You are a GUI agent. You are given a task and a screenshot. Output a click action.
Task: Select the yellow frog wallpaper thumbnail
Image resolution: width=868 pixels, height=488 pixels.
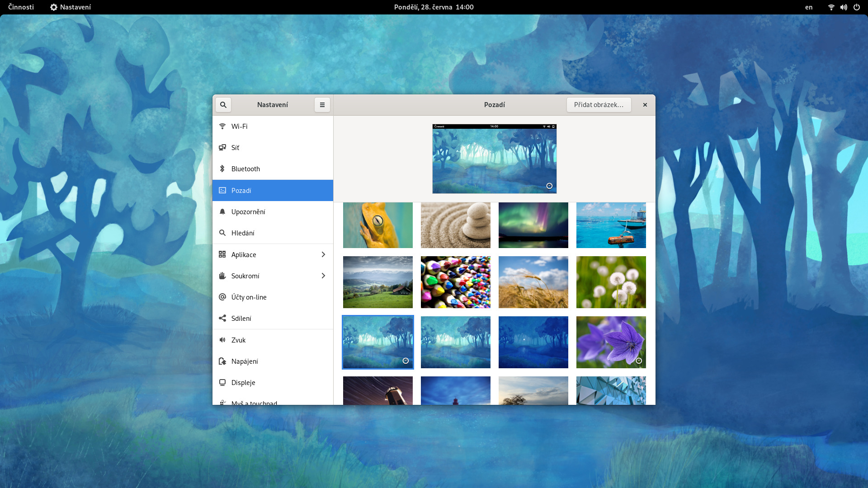coord(377,225)
